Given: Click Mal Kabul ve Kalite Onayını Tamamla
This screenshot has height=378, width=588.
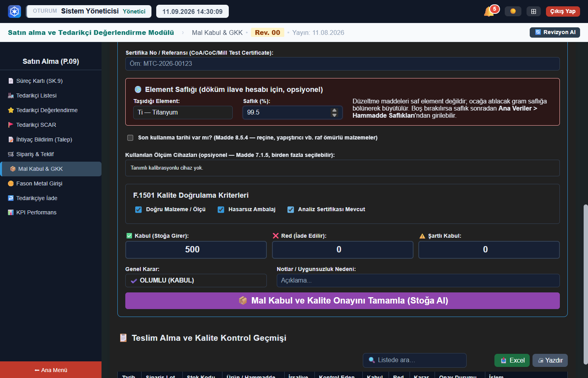Looking at the screenshot, I should [x=343, y=301].
